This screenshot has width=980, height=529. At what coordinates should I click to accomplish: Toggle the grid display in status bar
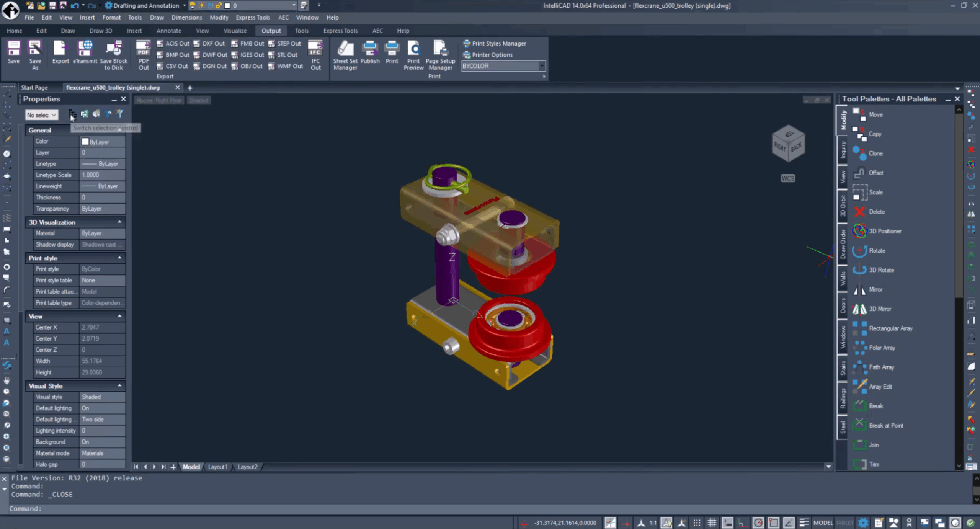(x=712, y=522)
